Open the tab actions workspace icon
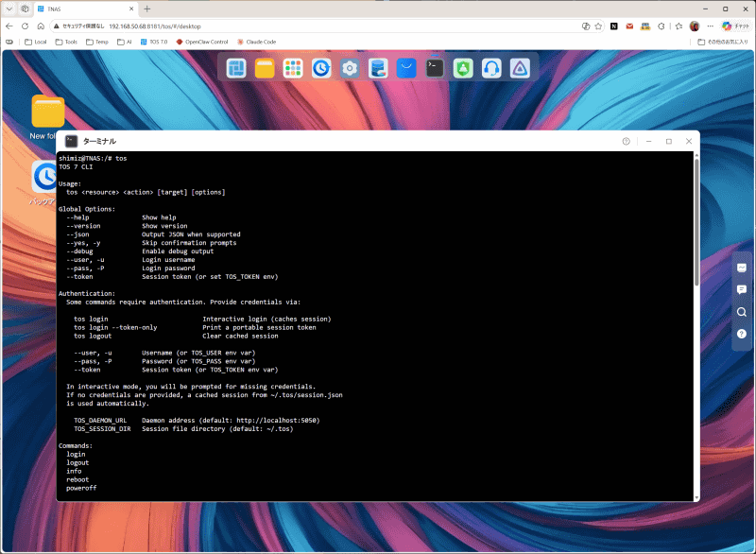Image resolution: width=756 pixels, height=554 pixels. [x=26, y=9]
